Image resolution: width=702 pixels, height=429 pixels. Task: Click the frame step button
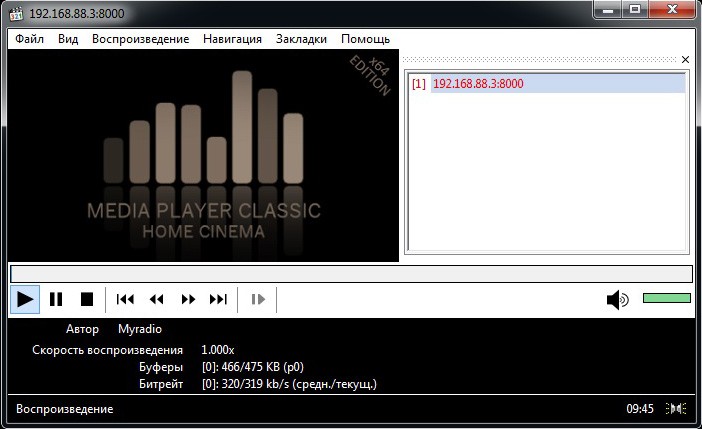(x=258, y=299)
